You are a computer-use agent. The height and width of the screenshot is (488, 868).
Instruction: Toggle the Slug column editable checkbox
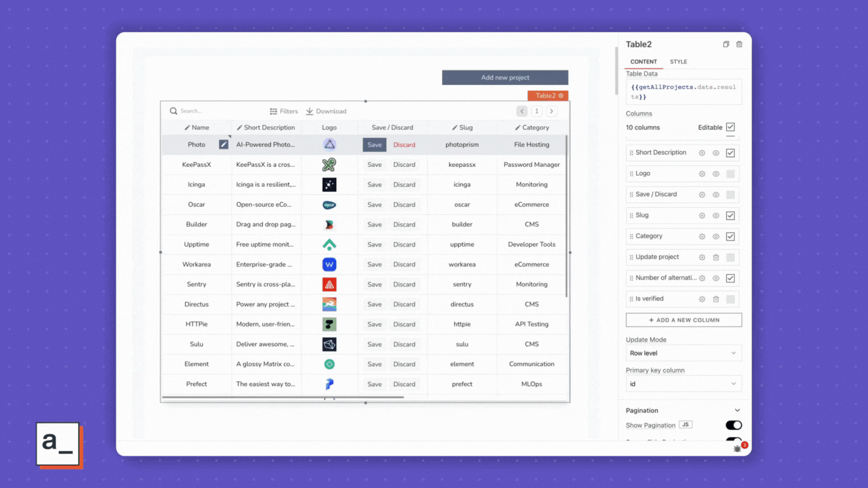(731, 216)
